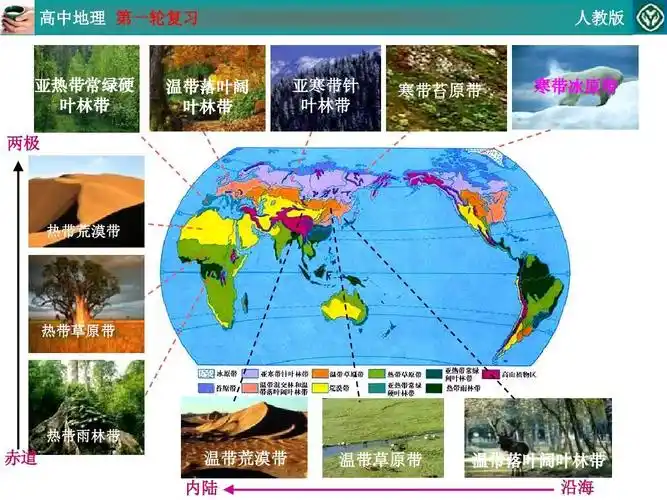Click the 冰原带 legend swatch
The image size is (667, 500).
pos(206,374)
